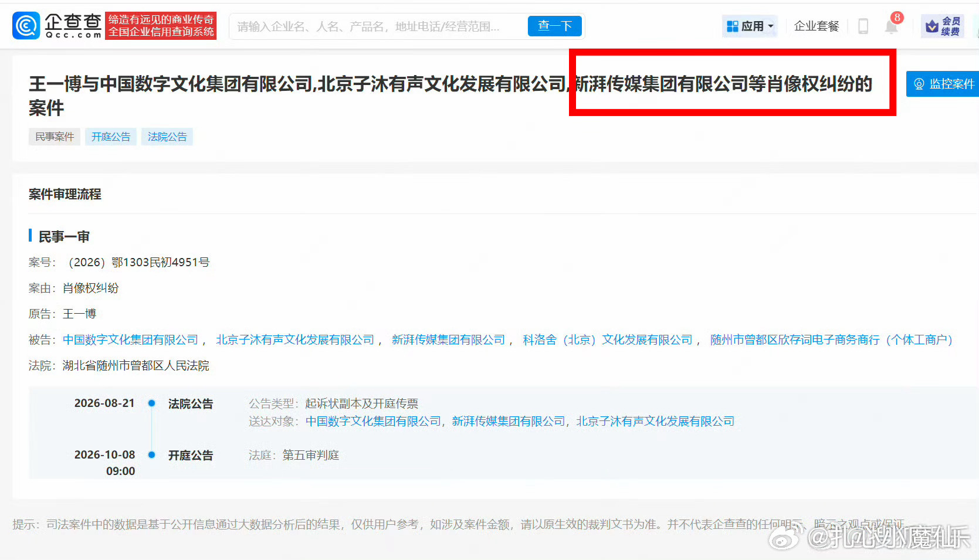Select the 民事案件 tag
Screen dimensions: 979x560
pos(55,137)
